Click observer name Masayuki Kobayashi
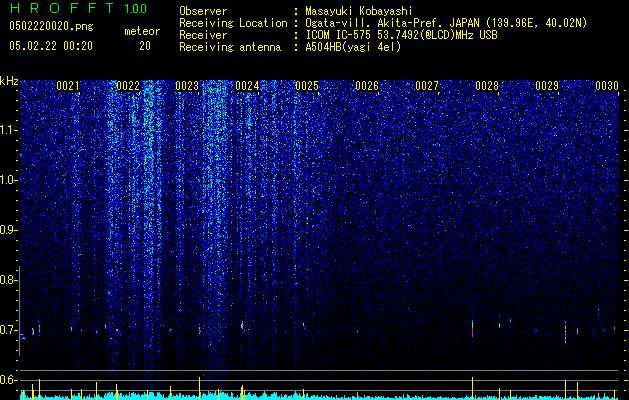The width and height of the screenshot is (629, 400). click(x=359, y=11)
